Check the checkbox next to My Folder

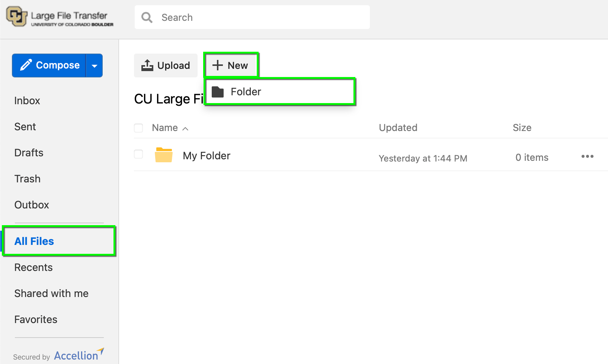click(138, 154)
